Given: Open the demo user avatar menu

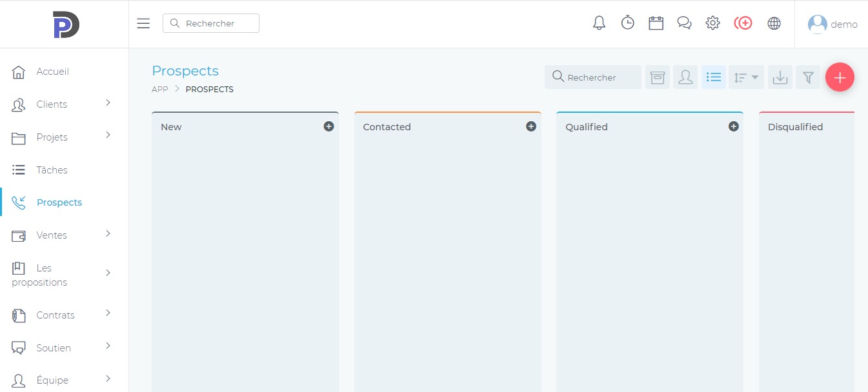Looking at the screenshot, I should 817,24.
